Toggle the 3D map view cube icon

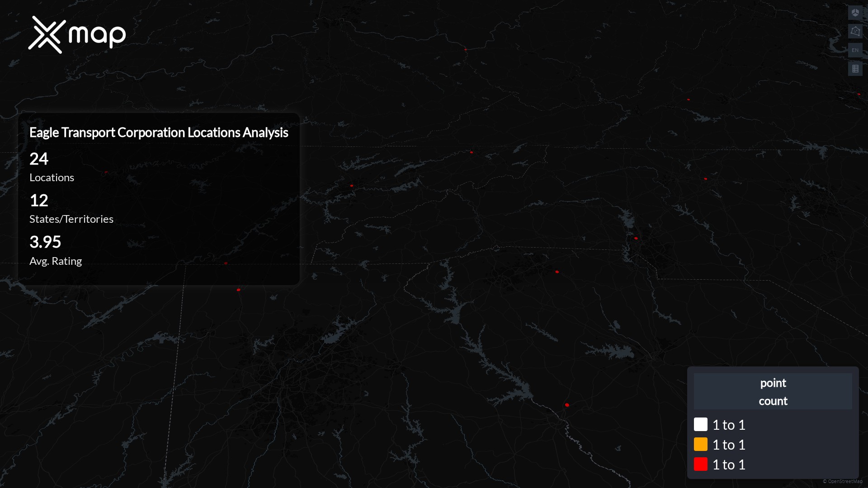pyautogui.click(x=855, y=13)
